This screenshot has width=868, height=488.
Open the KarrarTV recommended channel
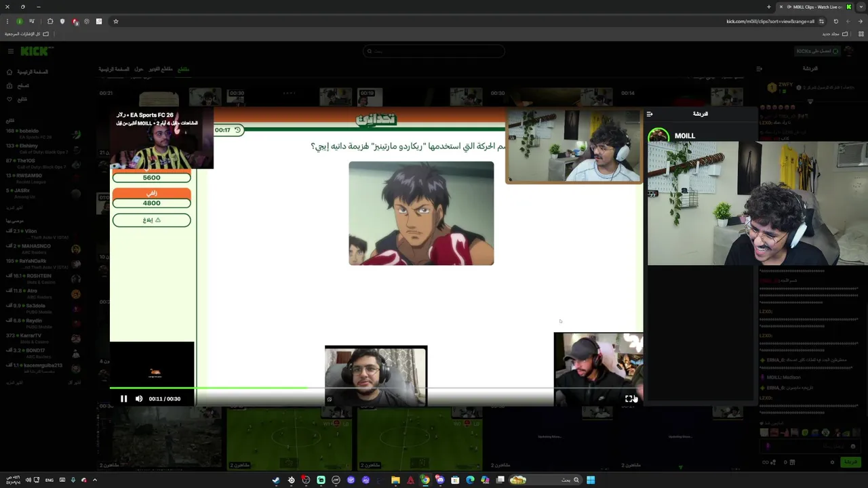(x=42, y=338)
